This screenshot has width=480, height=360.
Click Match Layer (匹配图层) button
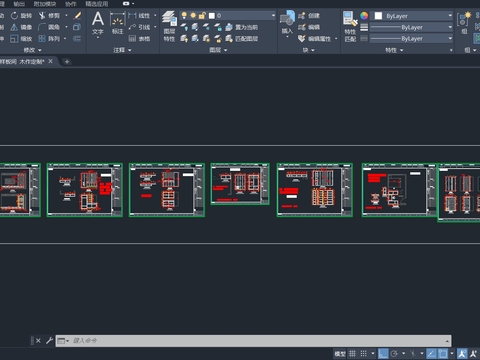click(x=242, y=39)
